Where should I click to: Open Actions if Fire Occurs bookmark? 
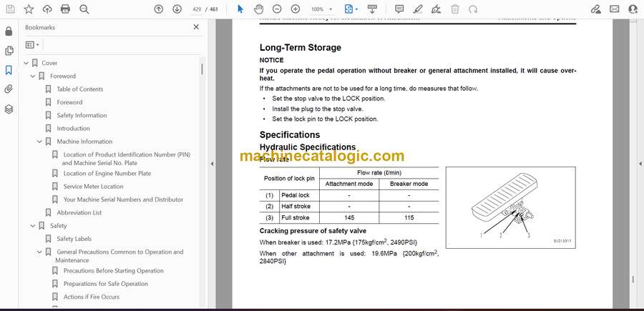coord(91,297)
